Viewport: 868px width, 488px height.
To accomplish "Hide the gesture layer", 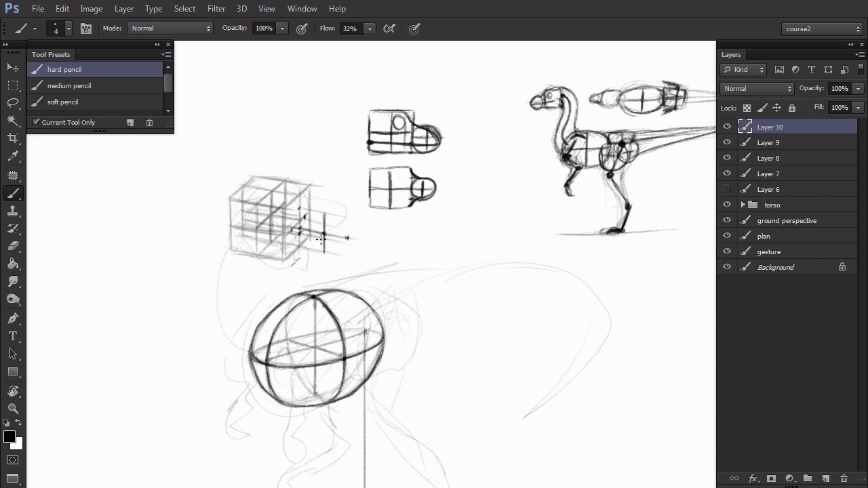I will tap(727, 251).
